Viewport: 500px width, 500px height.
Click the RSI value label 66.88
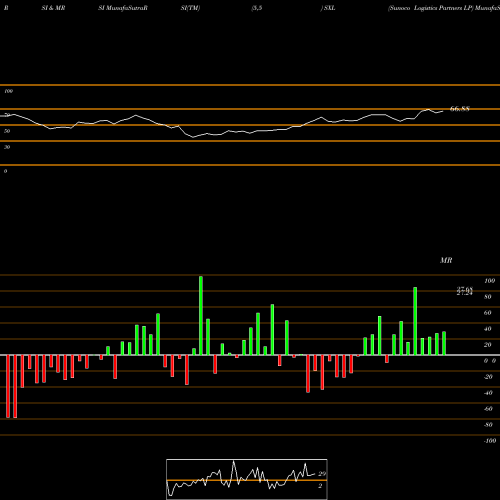tap(460, 109)
